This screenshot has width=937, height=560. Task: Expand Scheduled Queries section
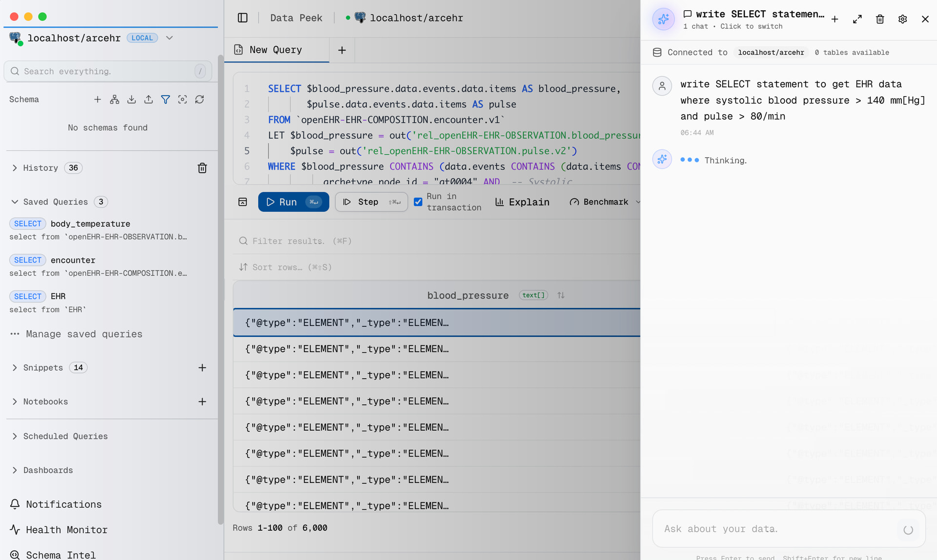[x=15, y=437]
